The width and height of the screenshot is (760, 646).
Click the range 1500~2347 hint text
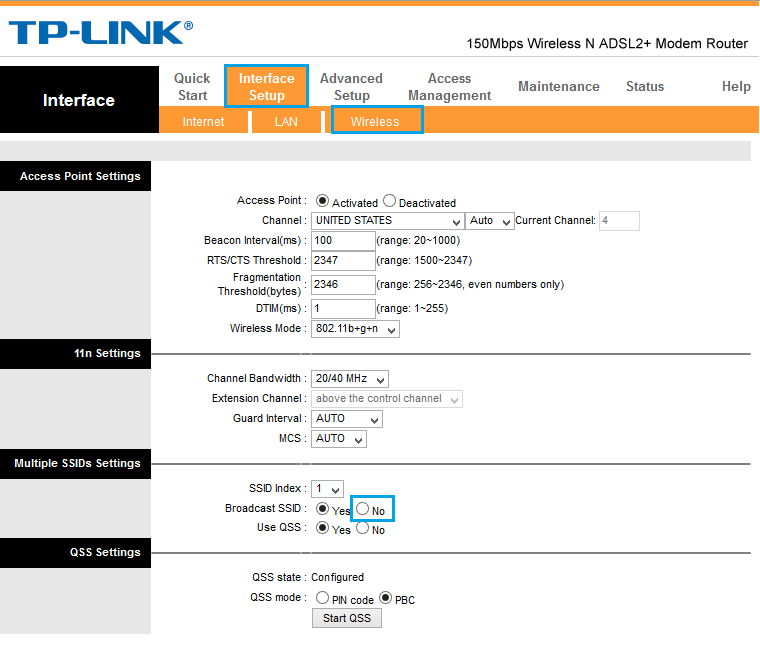pos(424,260)
